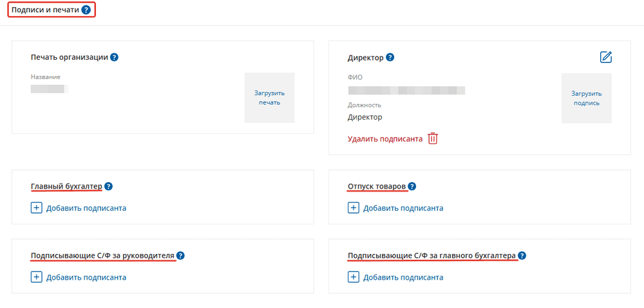
Task: Add signer for С/Ф за главного бухгалтера
Action: 403,277
